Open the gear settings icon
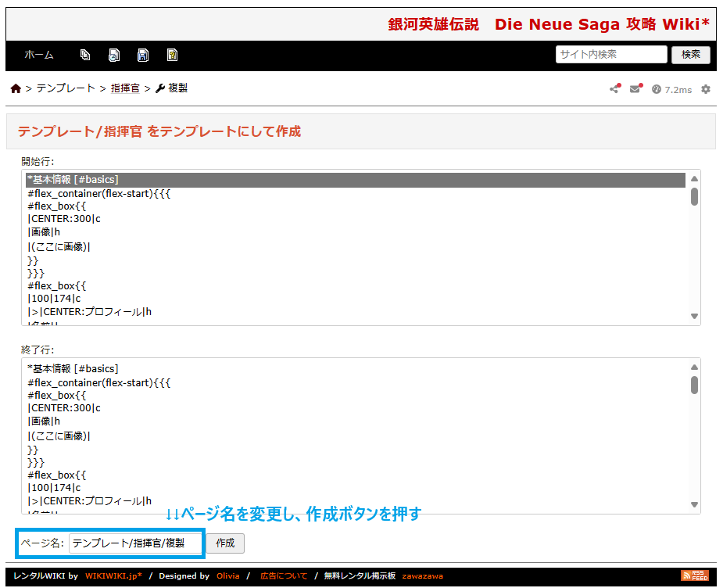This screenshot has height=588, width=723. (x=706, y=89)
